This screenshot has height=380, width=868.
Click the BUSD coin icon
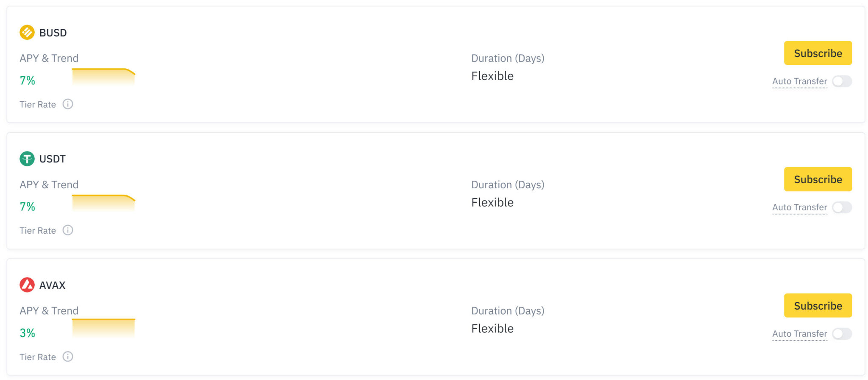pos(27,32)
